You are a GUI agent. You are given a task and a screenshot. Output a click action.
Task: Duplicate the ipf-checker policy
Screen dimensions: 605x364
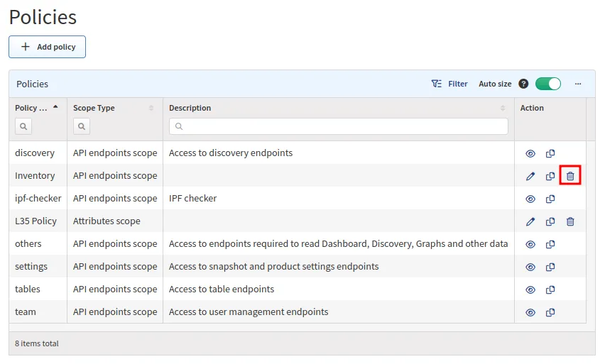tap(550, 199)
